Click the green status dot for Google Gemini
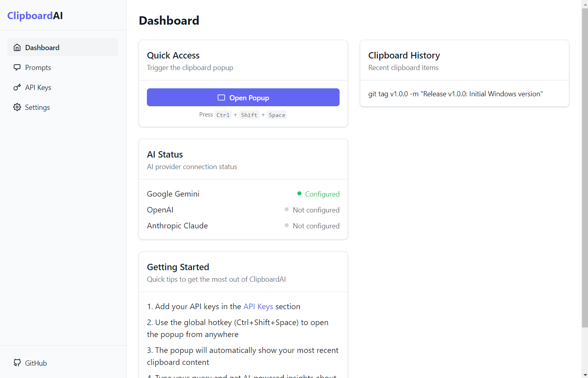This screenshot has height=378, width=588. (299, 194)
